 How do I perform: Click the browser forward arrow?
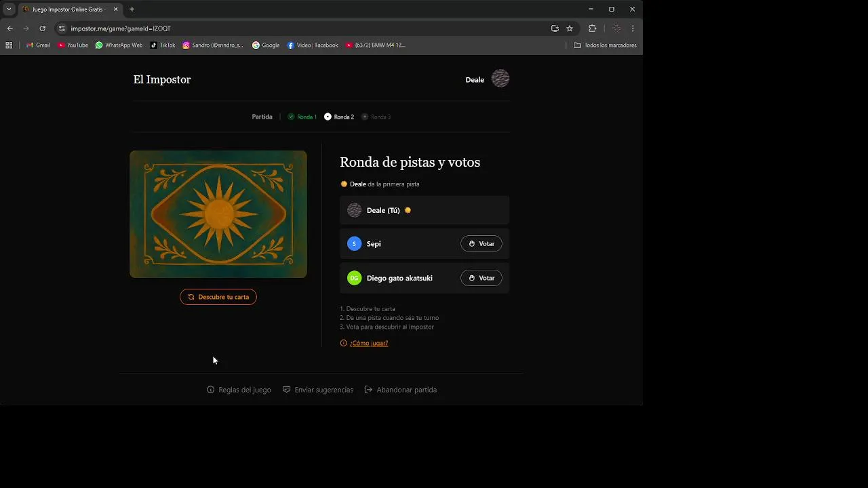click(26, 28)
